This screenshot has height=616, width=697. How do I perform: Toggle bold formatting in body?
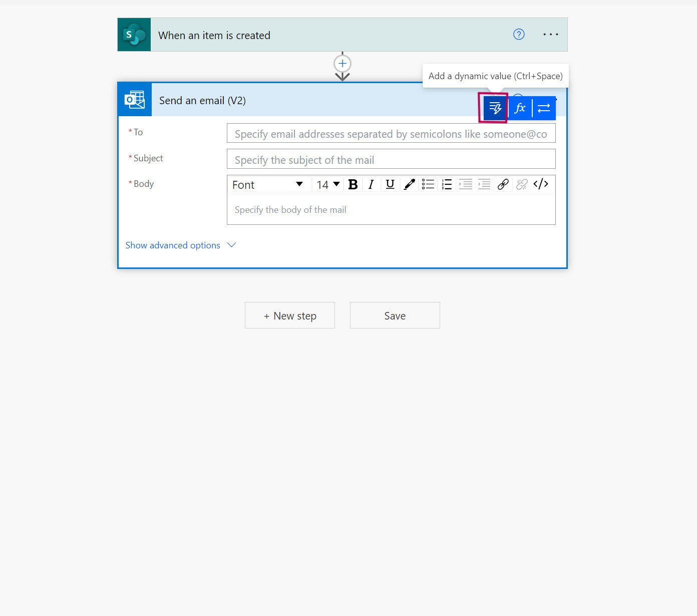353,184
